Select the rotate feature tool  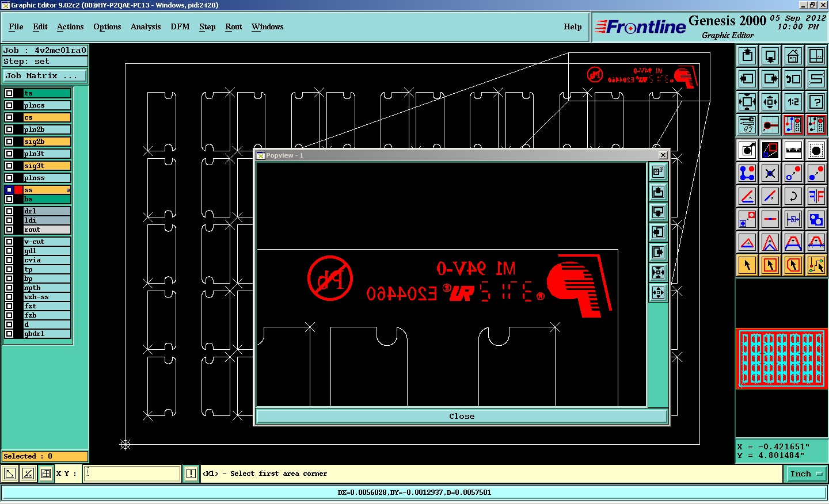click(x=793, y=197)
